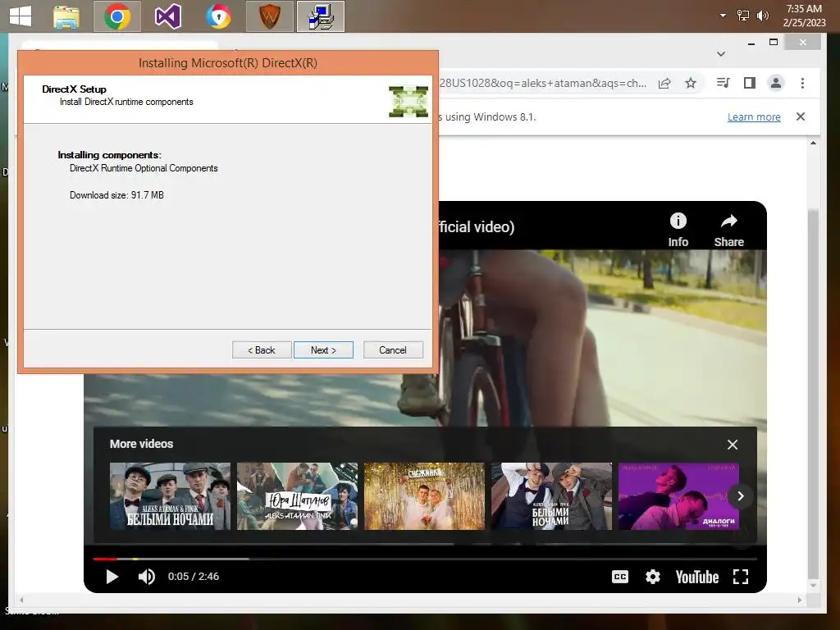Screen dimensions: 840x630
Task: Share this page from Chrome's address bar
Action: point(664,83)
